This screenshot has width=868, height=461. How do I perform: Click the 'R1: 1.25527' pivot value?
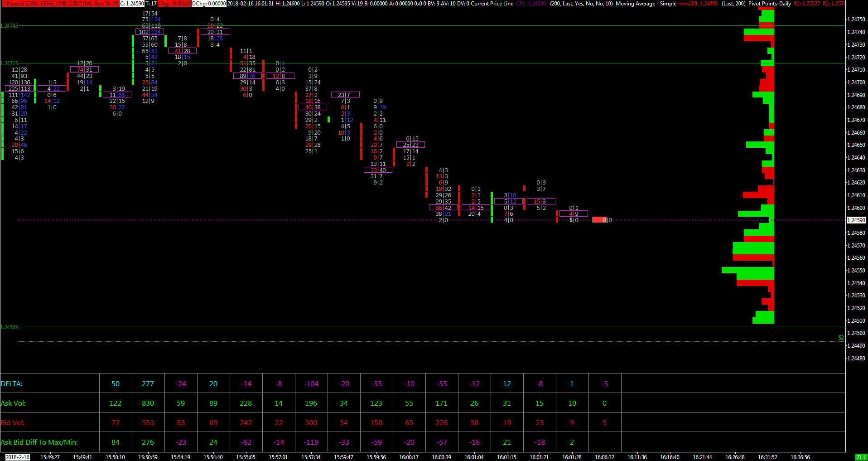(x=807, y=4)
